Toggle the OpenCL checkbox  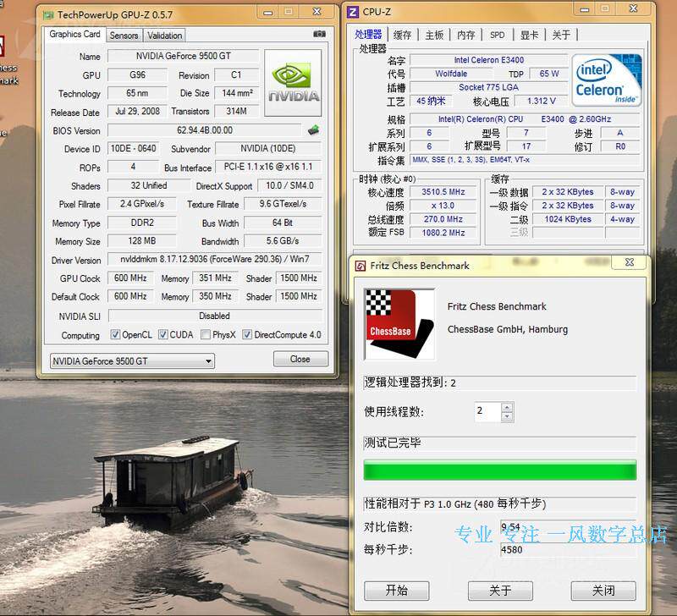tap(115, 334)
